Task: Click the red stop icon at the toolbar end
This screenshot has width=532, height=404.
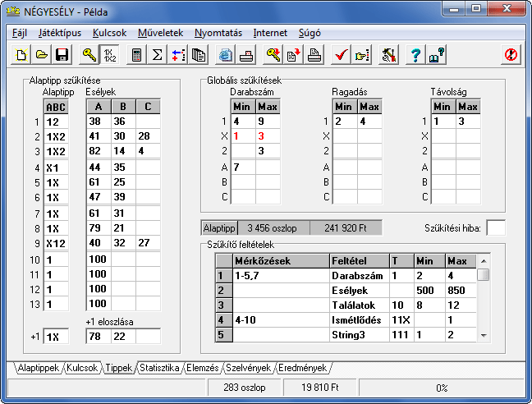Action: [511, 55]
